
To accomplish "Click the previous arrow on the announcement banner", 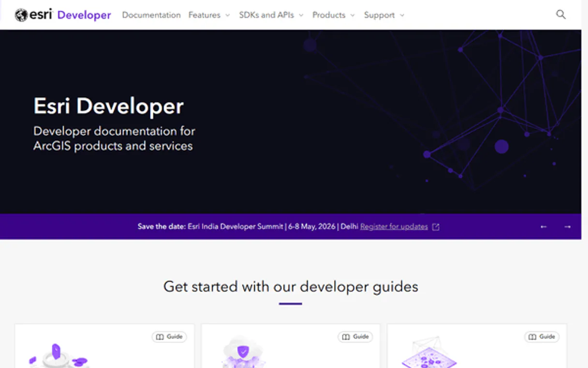I will coord(544,226).
